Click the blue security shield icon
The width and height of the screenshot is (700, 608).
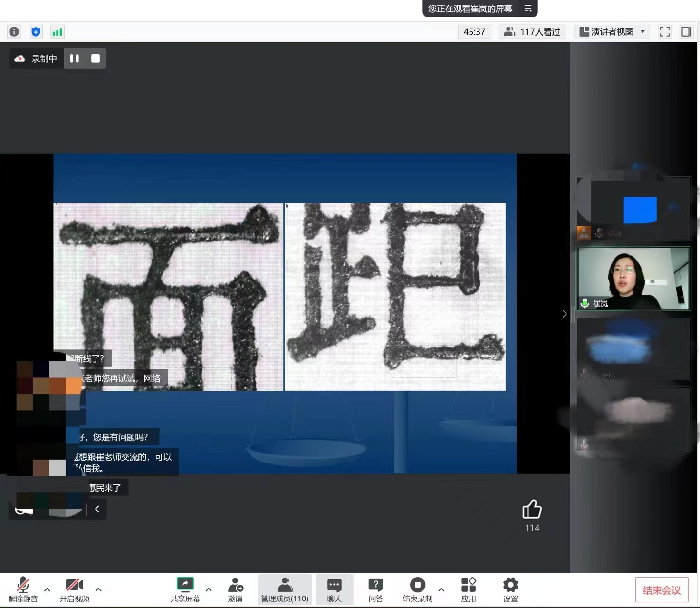[x=36, y=32]
